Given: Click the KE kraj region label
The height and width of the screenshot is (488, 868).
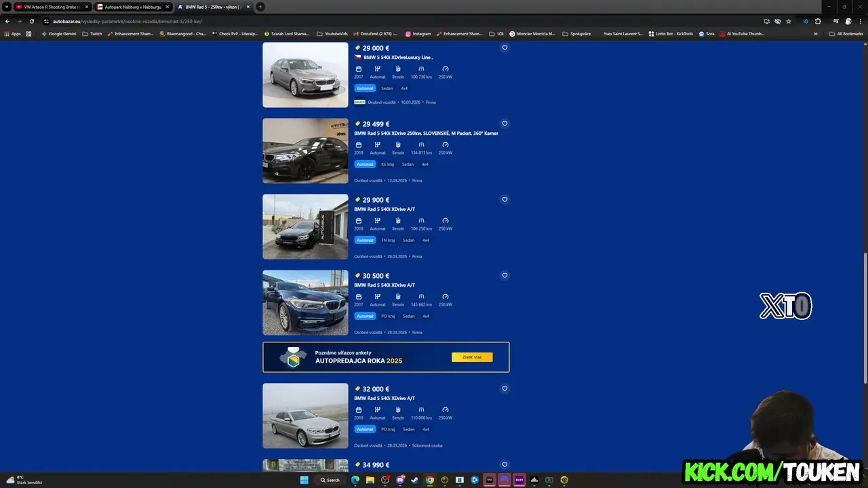Looking at the screenshot, I should click(x=387, y=164).
